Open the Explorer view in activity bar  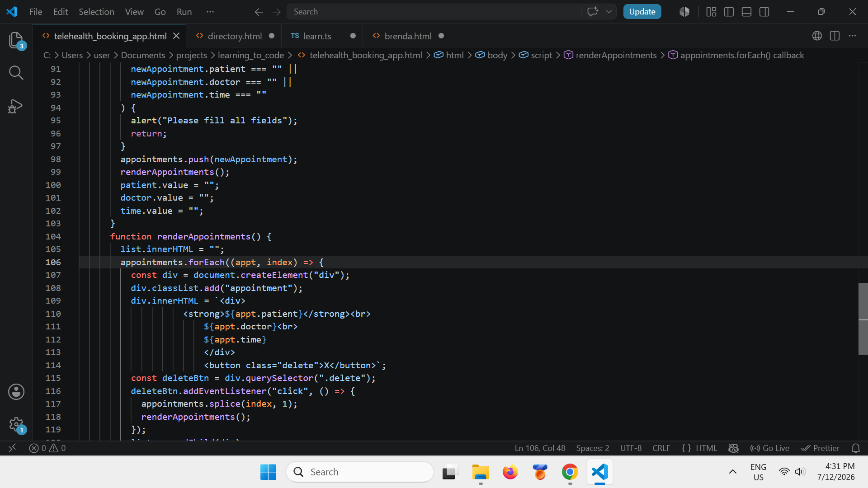tap(16, 40)
